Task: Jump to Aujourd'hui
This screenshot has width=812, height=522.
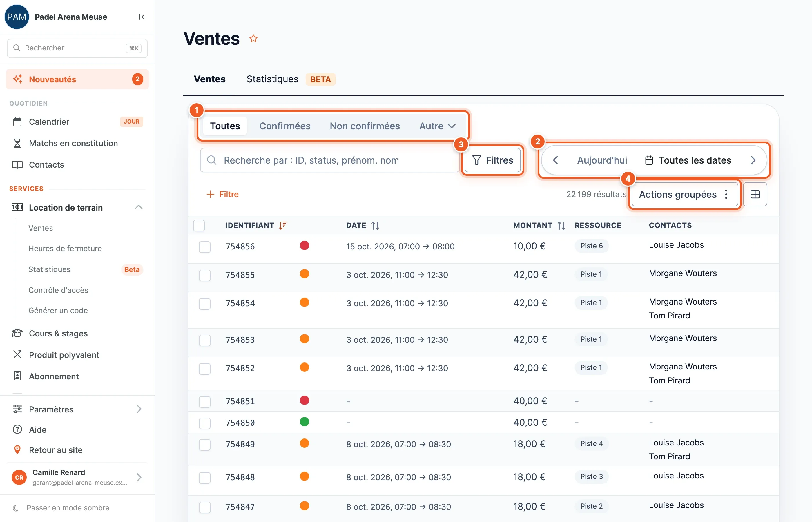Action: pyautogui.click(x=602, y=160)
